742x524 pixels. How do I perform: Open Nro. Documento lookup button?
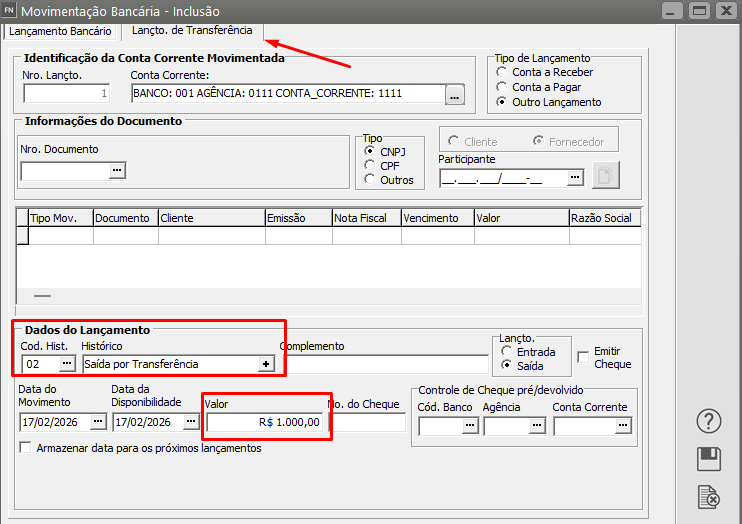[117, 171]
